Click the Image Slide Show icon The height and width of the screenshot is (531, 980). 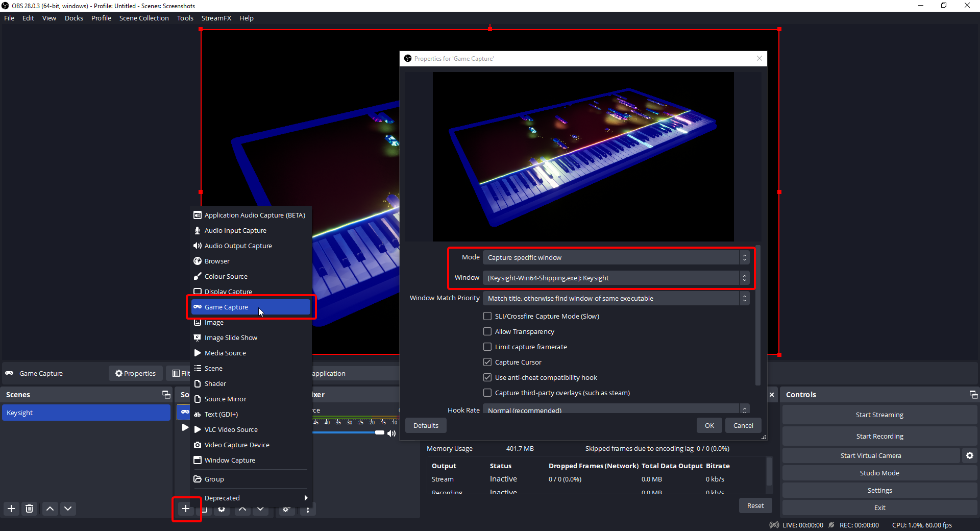pos(198,337)
